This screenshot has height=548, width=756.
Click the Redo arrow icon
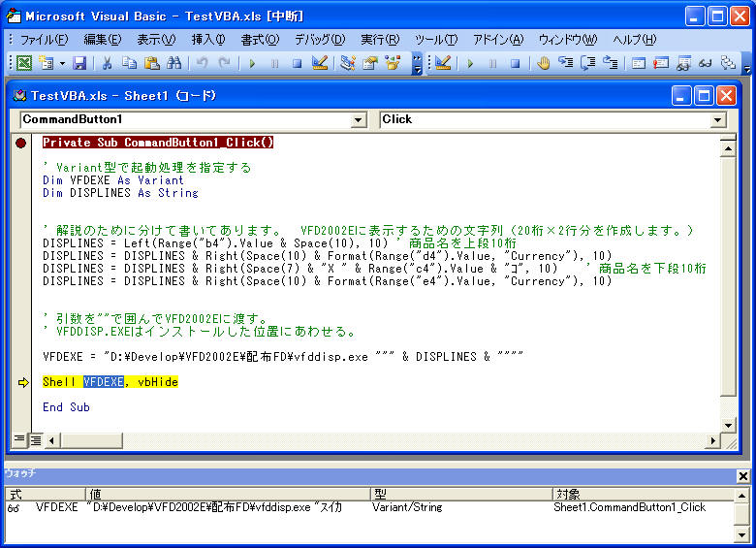click(224, 63)
